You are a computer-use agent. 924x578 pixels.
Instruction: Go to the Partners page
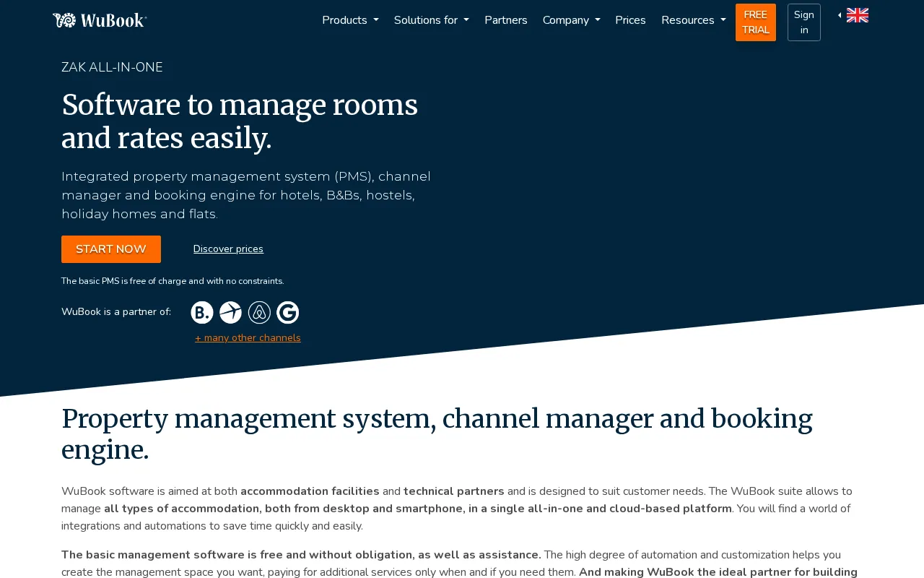pos(506,20)
